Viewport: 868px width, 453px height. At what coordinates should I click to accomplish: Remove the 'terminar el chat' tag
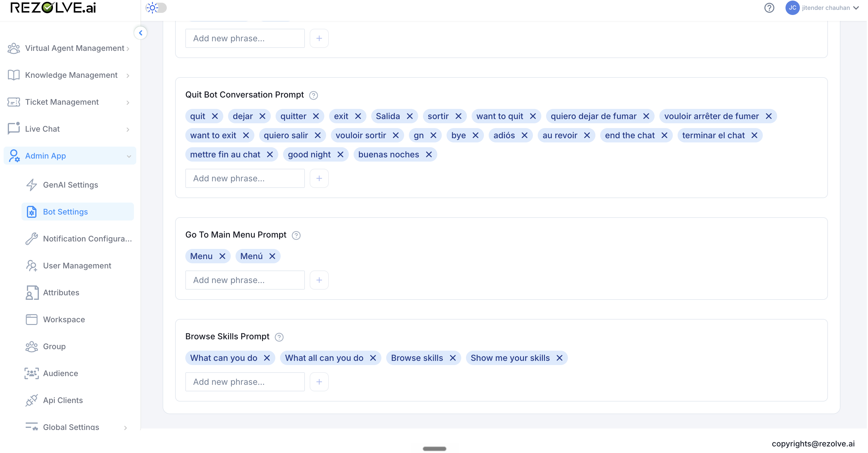pos(754,136)
